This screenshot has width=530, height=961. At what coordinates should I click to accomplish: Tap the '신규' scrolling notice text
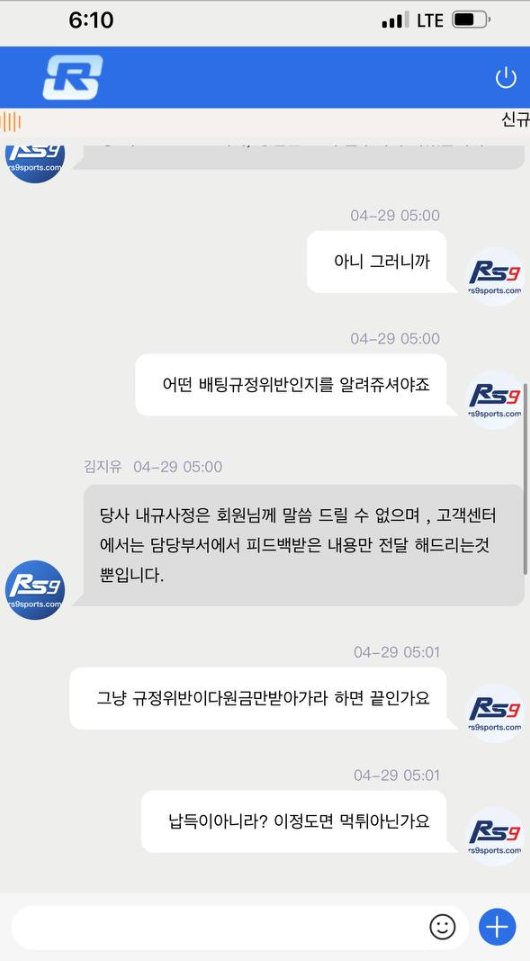coord(515,120)
